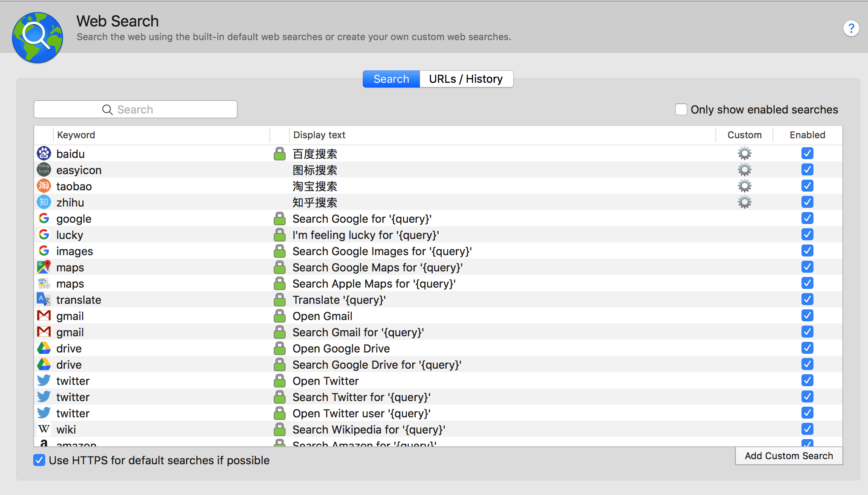Disable the baidu search checkbox
The width and height of the screenshot is (868, 495).
[807, 154]
